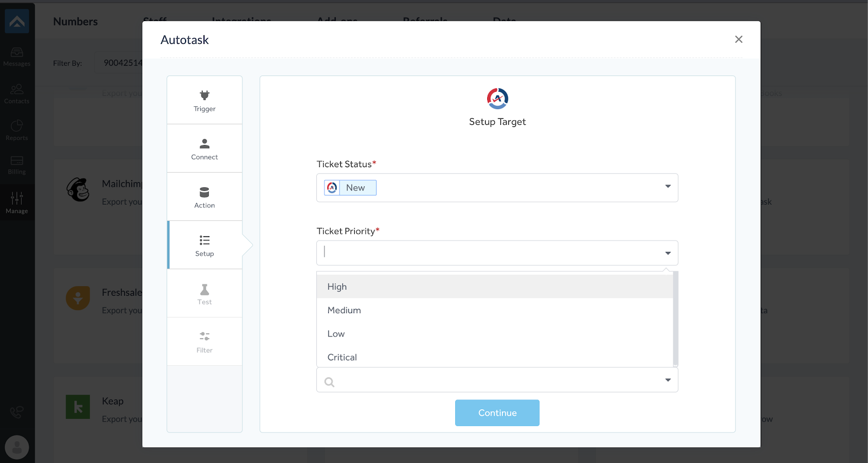Switch to the Action step
The width and height of the screenshot is (868, 463).
(x=205, y=197)
